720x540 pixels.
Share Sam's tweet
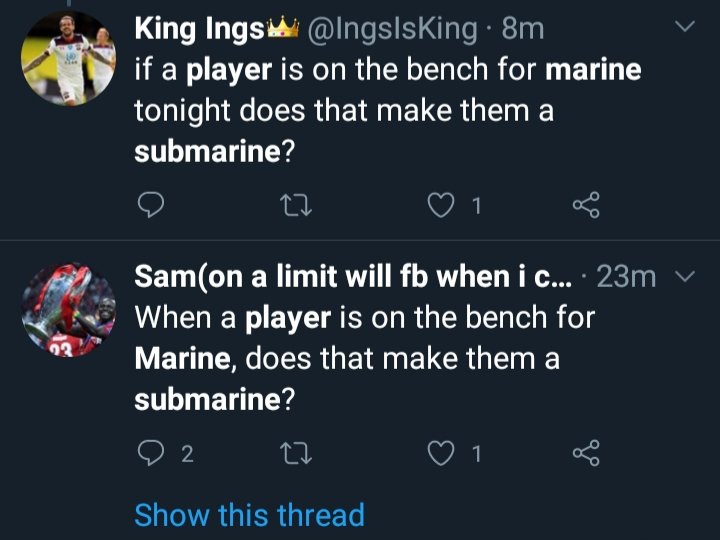click(586, 454)
